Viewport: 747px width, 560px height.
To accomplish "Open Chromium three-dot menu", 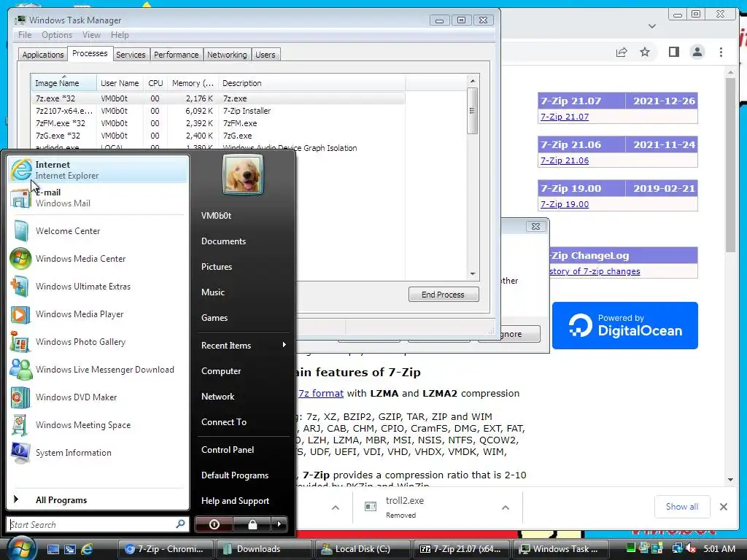I will pyautogui.click(x=721, y=52).
